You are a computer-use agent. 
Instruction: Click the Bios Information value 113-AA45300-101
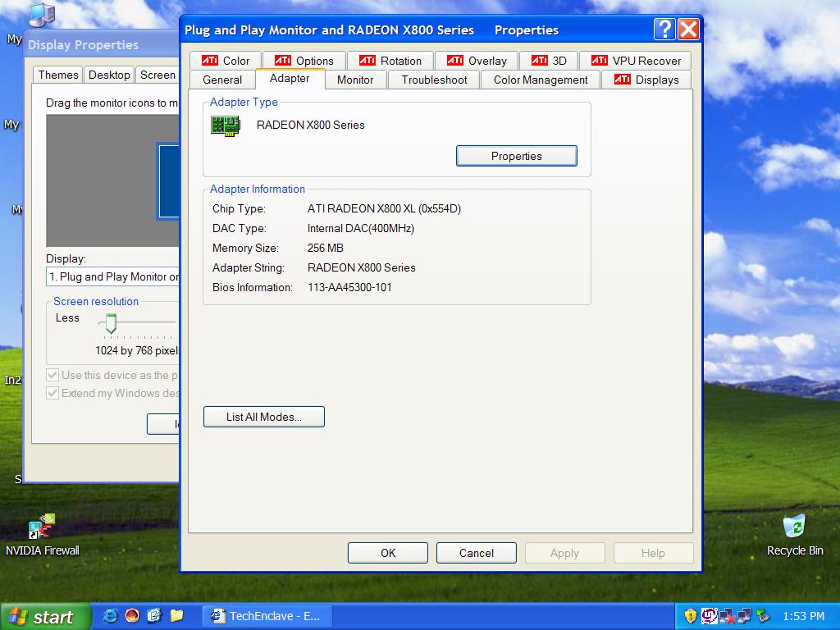349,288
